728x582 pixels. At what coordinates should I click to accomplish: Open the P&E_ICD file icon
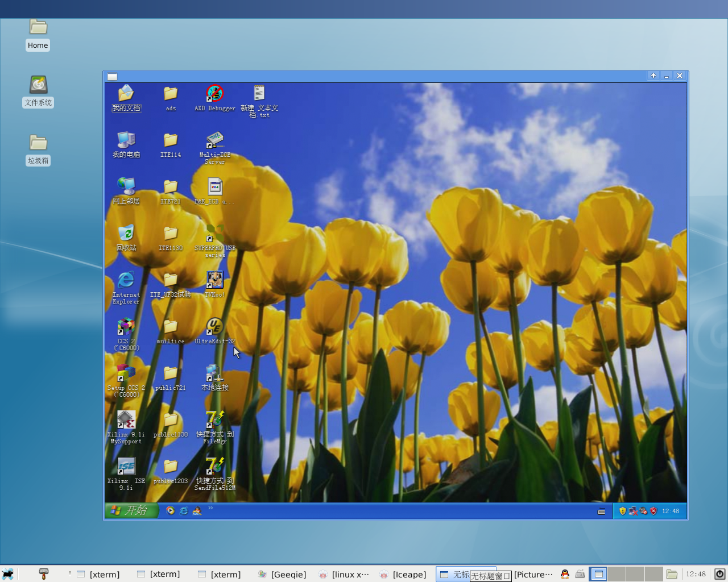tap(214, 191)
